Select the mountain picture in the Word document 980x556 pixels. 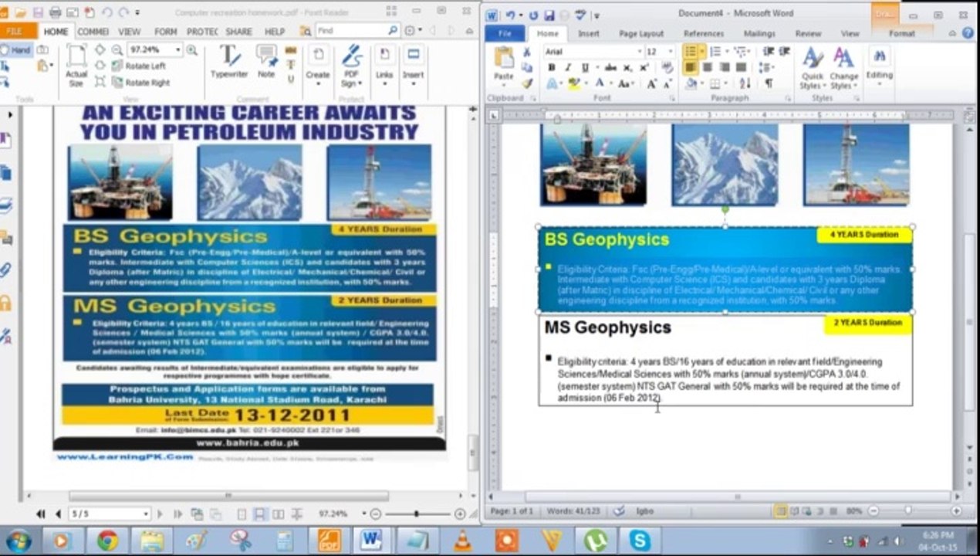(x=725, y=164)
